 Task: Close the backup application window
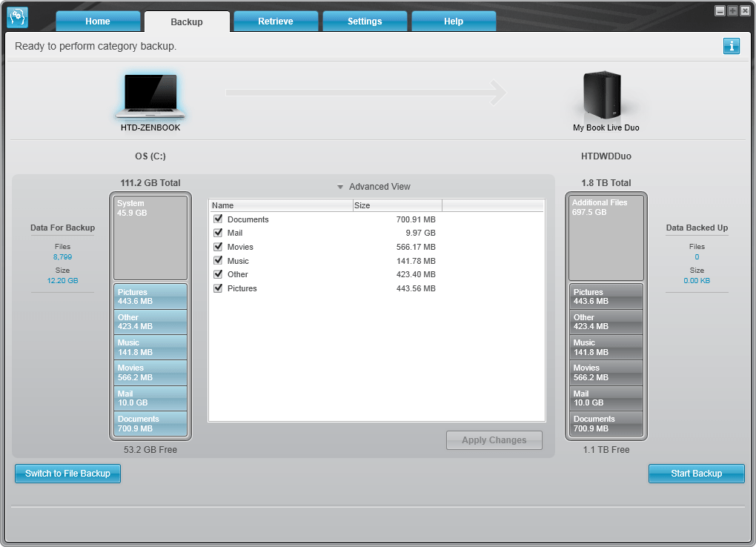(x=745, y=10)
